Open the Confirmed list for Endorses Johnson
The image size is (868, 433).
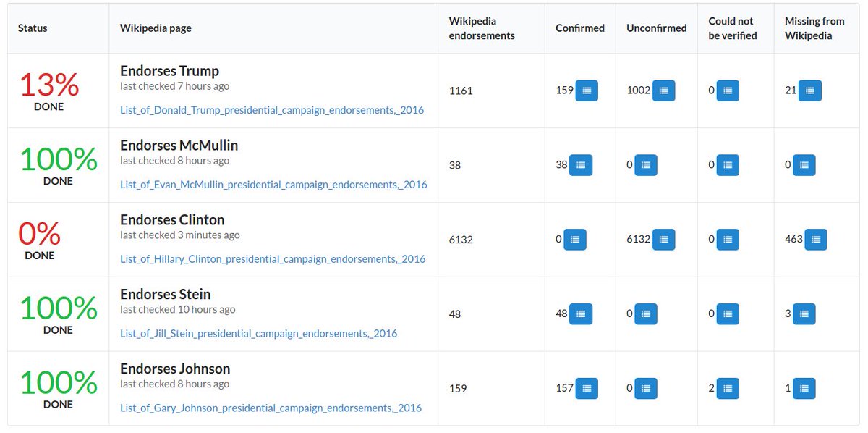coord(587,389)
